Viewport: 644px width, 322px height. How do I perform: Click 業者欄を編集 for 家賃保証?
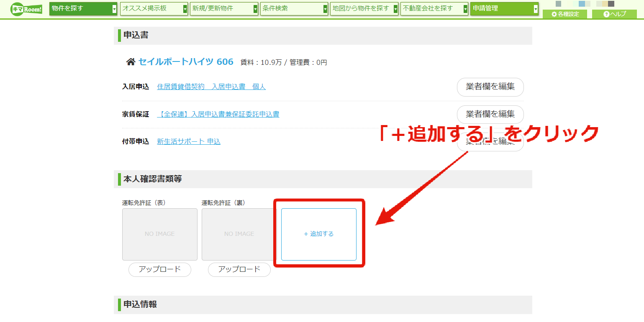click(x=490, y=114)
